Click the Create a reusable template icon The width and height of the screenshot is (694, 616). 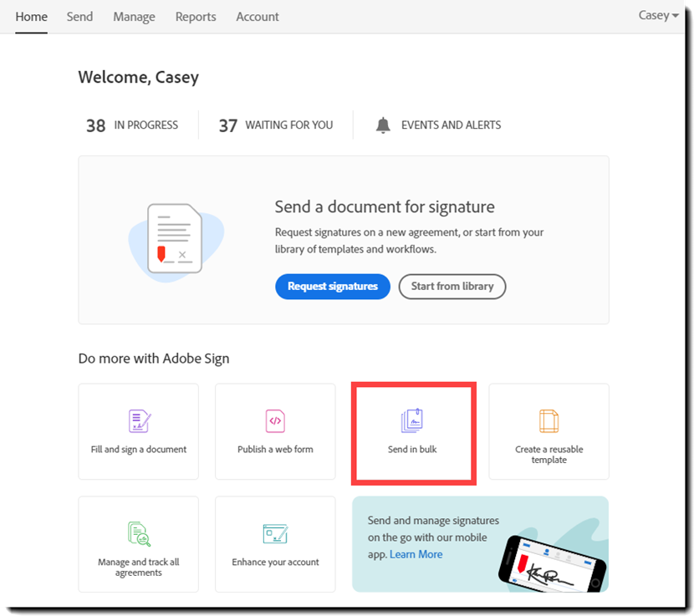(549, 421)
